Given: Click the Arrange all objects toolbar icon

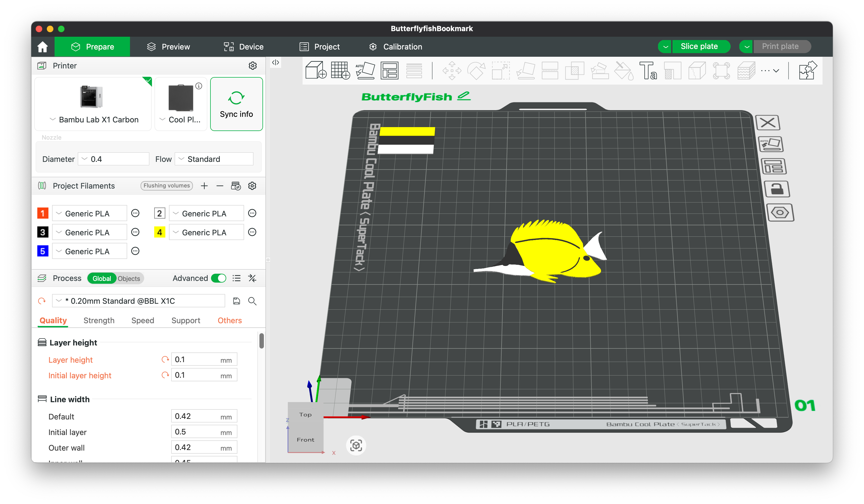Looking at the screenshot, I should 389,71.
